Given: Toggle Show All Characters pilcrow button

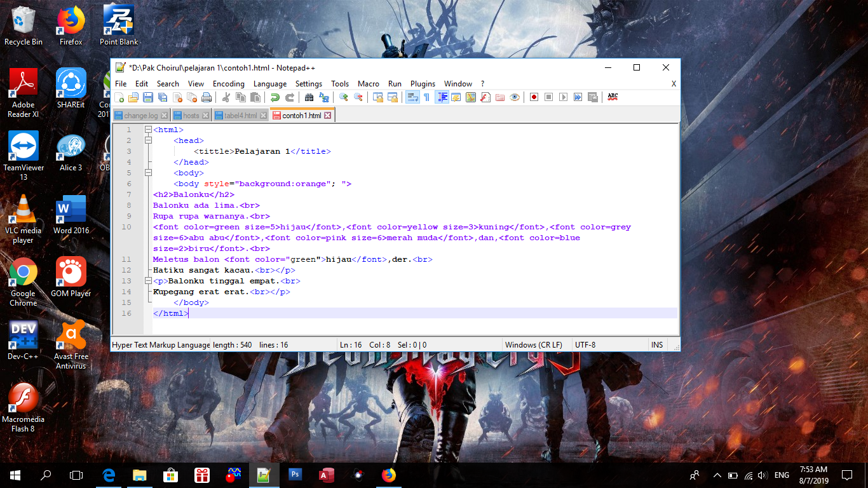Looking at the screenshot, I should point(426,97).
